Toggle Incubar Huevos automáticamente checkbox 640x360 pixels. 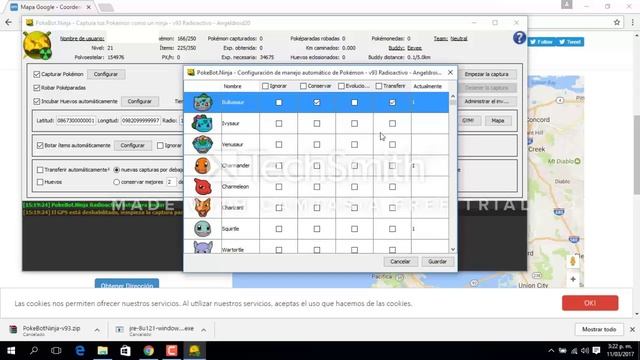pos(37,101)
